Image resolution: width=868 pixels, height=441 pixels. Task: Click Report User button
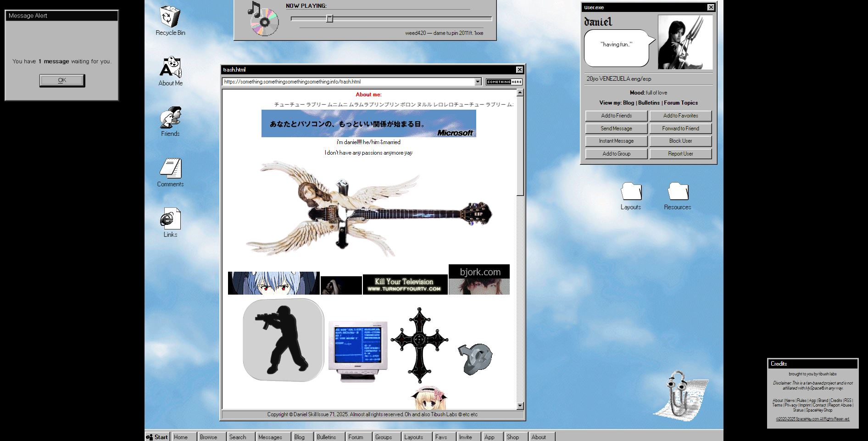680,154
